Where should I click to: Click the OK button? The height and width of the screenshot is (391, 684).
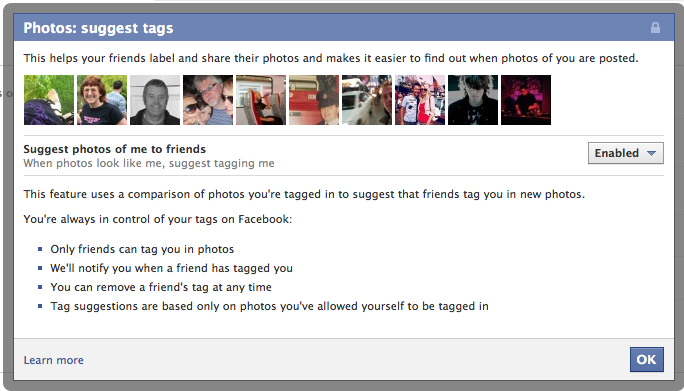[x=646, y=360]
